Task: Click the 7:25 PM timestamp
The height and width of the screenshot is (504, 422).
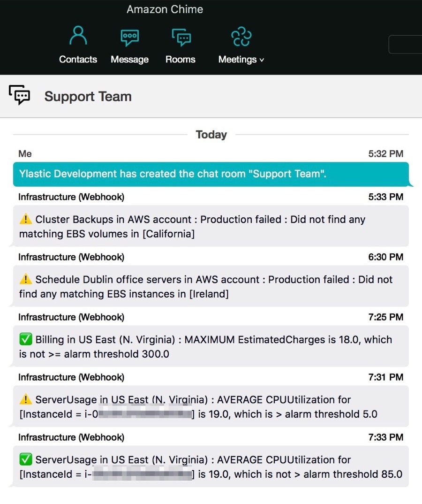Action: [x=386, y=317]
